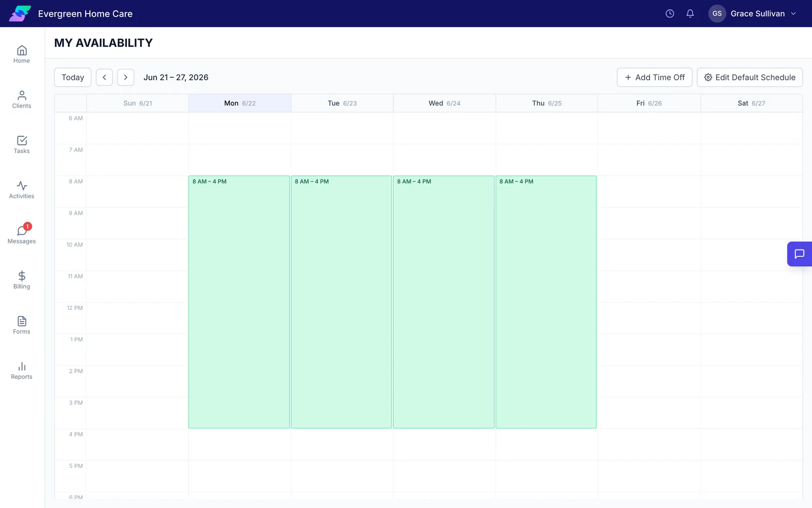Image resolution: width=812 pixels, height=508 pixels.
Task: Click the Tue 6/23 column header
Action: 342,103
